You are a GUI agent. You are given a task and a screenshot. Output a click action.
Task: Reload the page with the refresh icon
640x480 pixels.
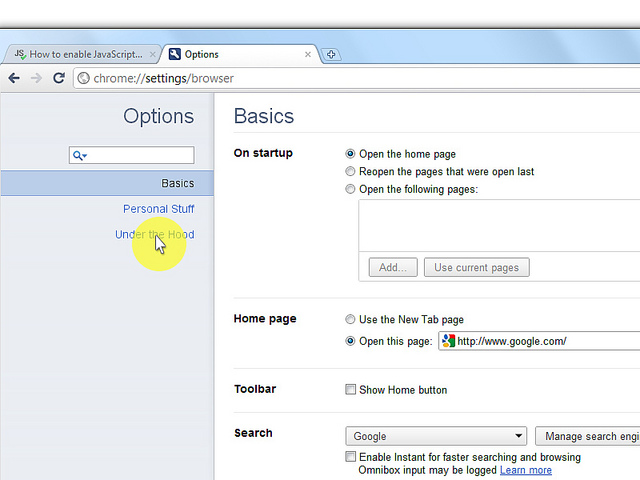[59, 78]
